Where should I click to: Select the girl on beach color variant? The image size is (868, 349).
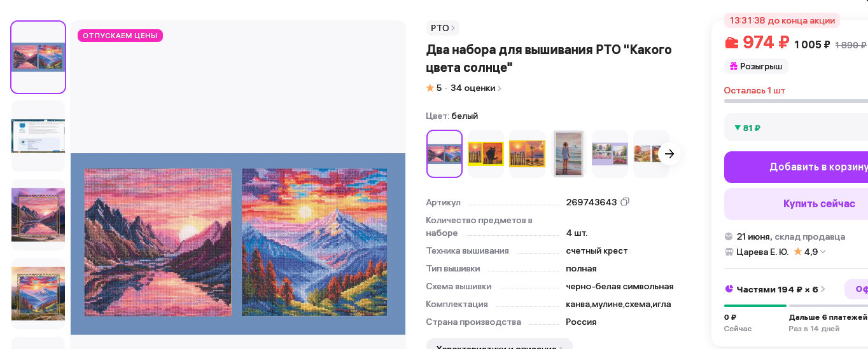[x=568, y=154]
